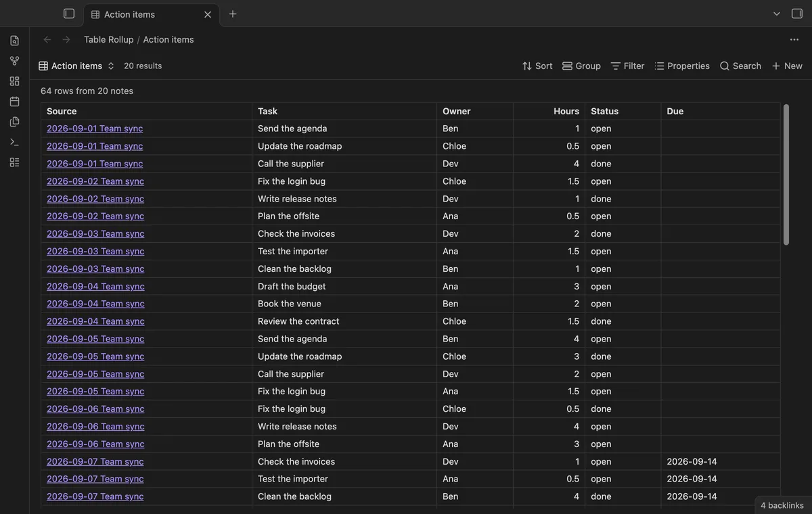Click the Owner column header
Screen dimensions: 812x514
click(x=475, y=111)
